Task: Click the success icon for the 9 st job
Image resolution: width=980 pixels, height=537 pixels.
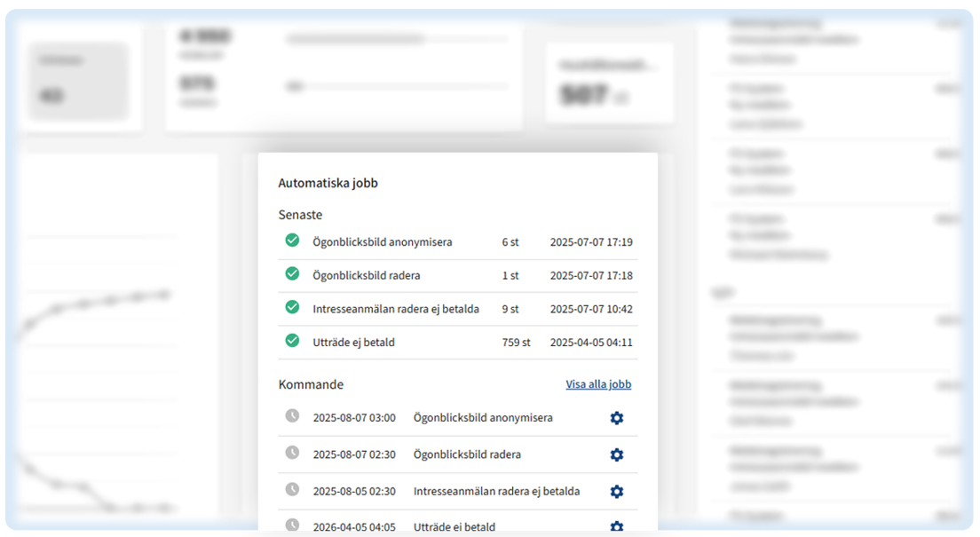Action: coord(292,307)
